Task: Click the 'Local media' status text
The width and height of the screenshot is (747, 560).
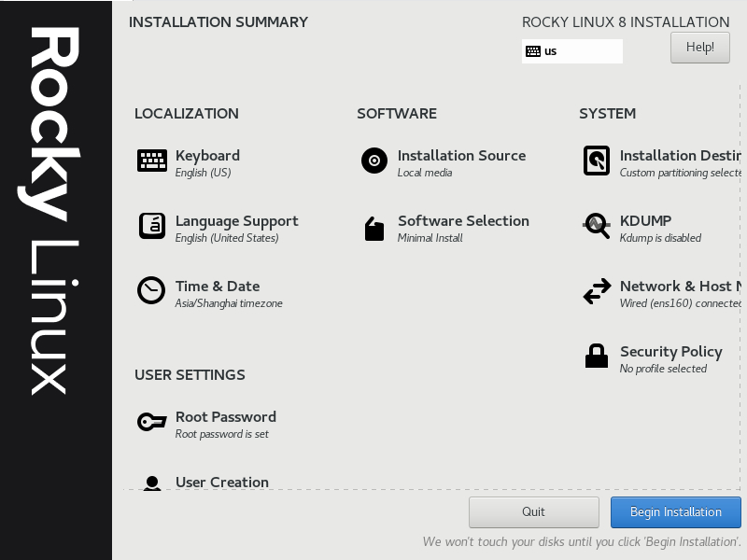Action: 425,173
